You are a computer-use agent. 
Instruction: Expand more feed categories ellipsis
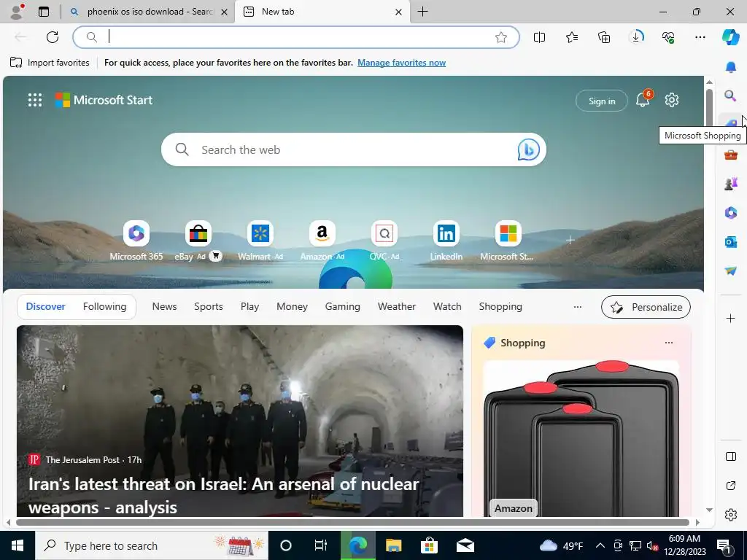tap(578, 307)
